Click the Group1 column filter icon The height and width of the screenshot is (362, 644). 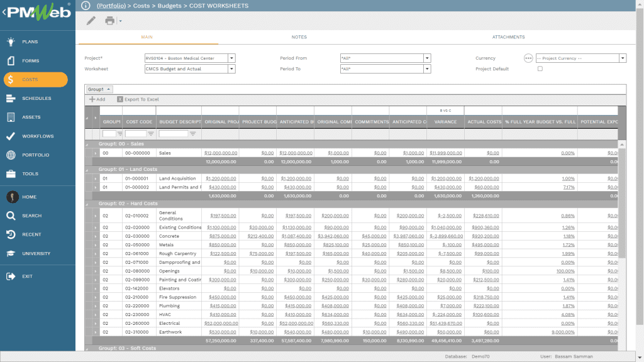coord(120,134)
